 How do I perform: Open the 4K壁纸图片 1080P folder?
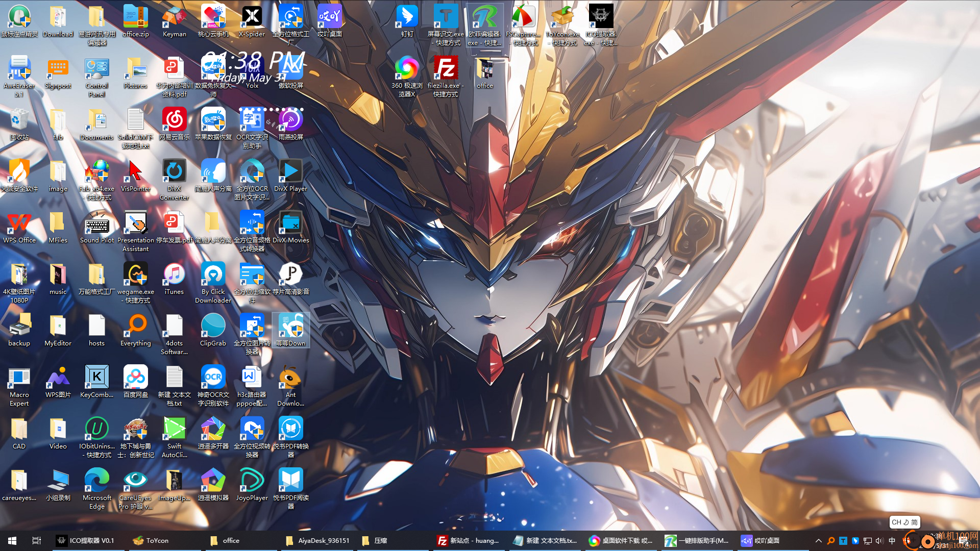click(x=19, y=283)
